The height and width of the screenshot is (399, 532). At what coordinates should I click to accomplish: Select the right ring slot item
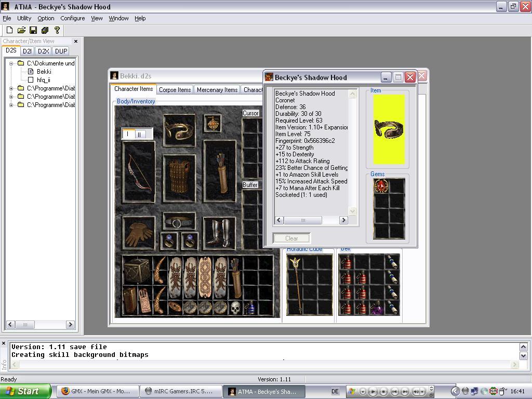click(x=189, y=241)
